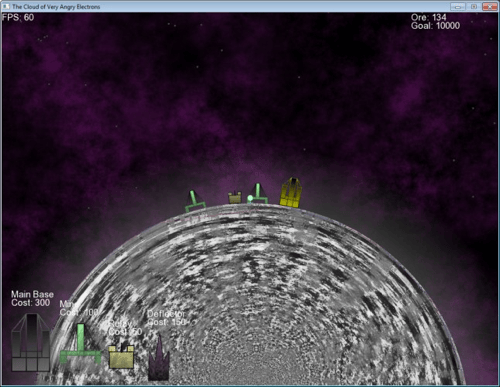Click the glowing green orb near the mine
Screen dimensions: 500x387
[x=250, y=199]
